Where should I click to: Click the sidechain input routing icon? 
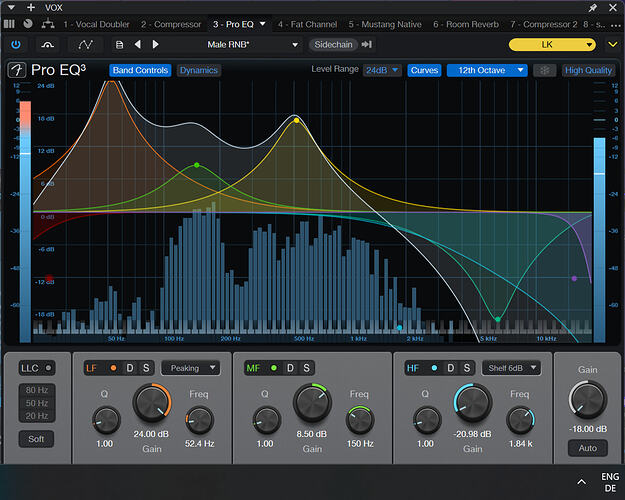pyautogui.click(x=367, y=45)
